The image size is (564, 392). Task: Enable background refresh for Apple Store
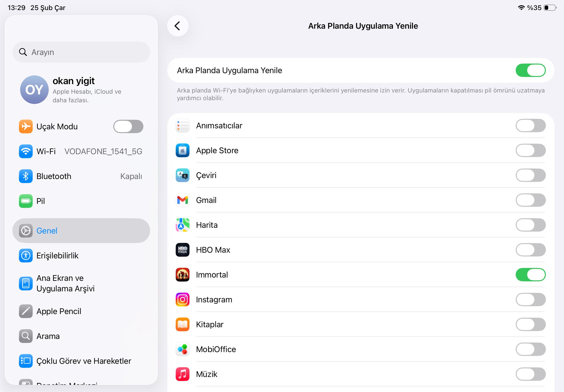click(531, 150)
